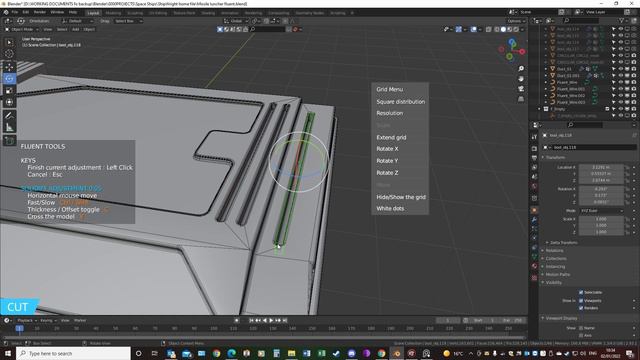Toggle viewport visibility eye for Fluent_Wire.003

click(620, 102)
